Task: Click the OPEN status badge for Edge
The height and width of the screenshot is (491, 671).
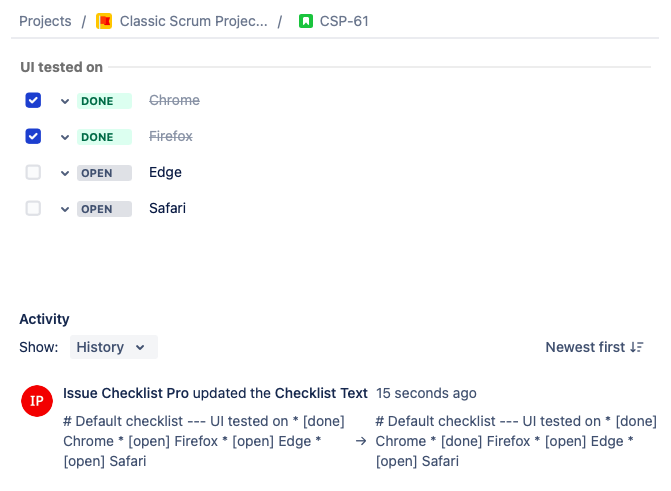Action: pyautogui.click(x=104, y=173)
